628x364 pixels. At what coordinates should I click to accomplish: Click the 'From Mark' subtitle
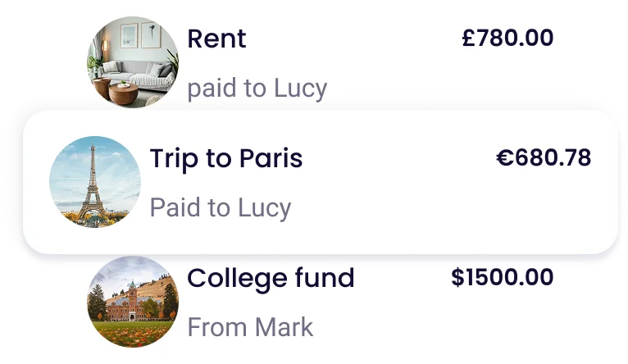(x=250, y=327)
